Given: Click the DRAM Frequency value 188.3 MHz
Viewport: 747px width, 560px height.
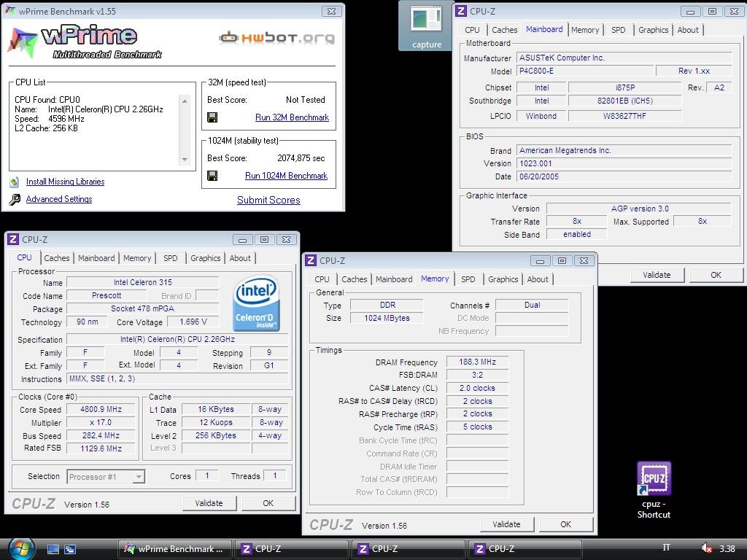Looking at the screenshot, I should (477, 362).
